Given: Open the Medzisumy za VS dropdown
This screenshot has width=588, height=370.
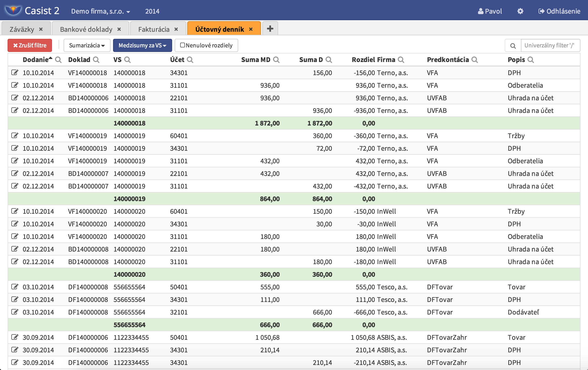Looking at the screenshot, I should click(x=142, y=45).
